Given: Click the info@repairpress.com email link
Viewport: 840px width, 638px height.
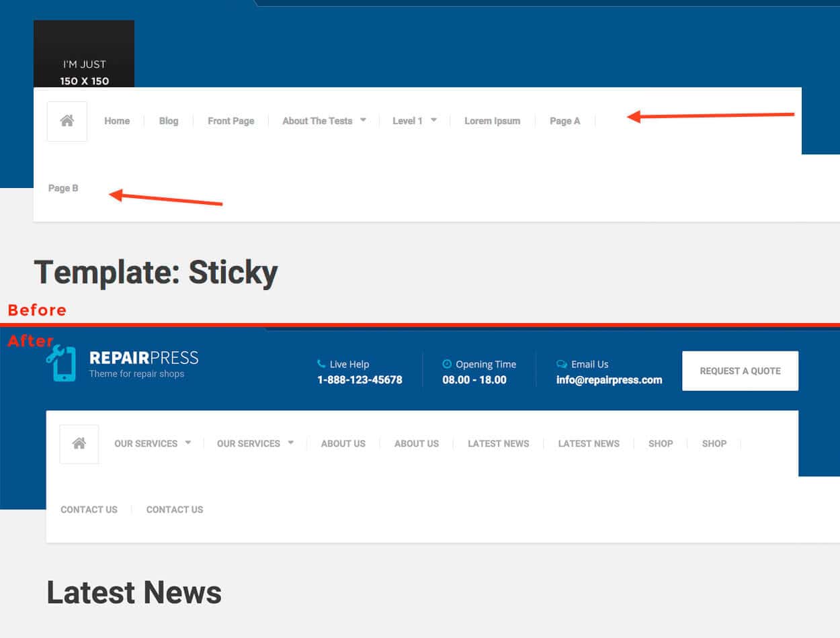Looking at the screenshot, I should [x=609, y=380].
